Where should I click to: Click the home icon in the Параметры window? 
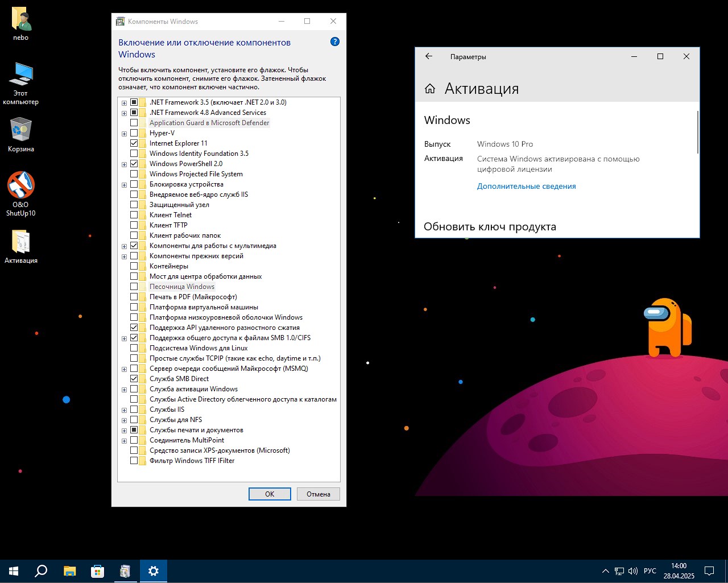pyautogui.click(x=430, y=89)
